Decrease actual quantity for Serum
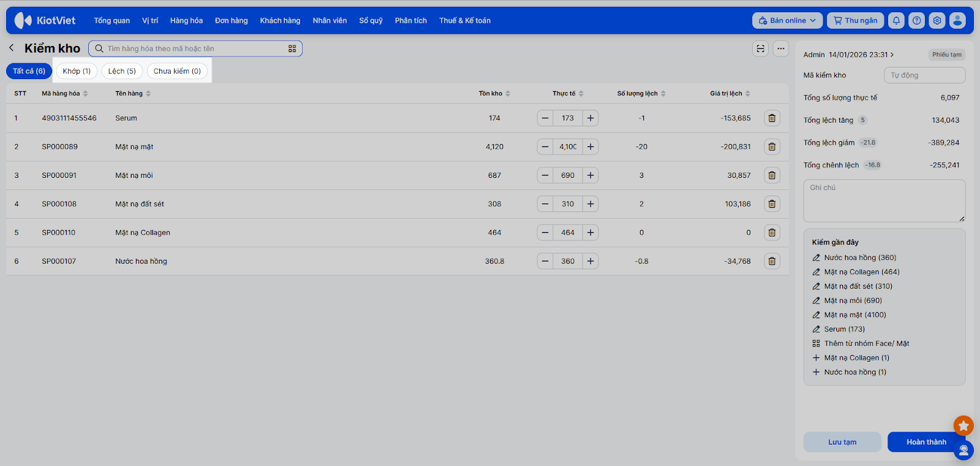This screenshot has height=466, width=980. (x=545, y=118)
